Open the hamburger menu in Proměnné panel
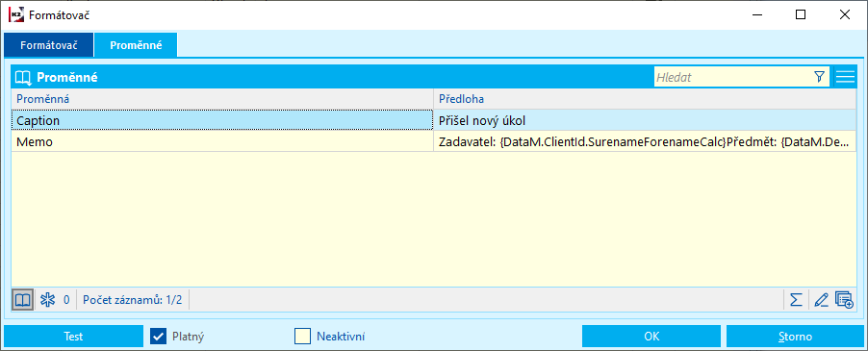The image size is (868, 351). [x=845, y=77]
